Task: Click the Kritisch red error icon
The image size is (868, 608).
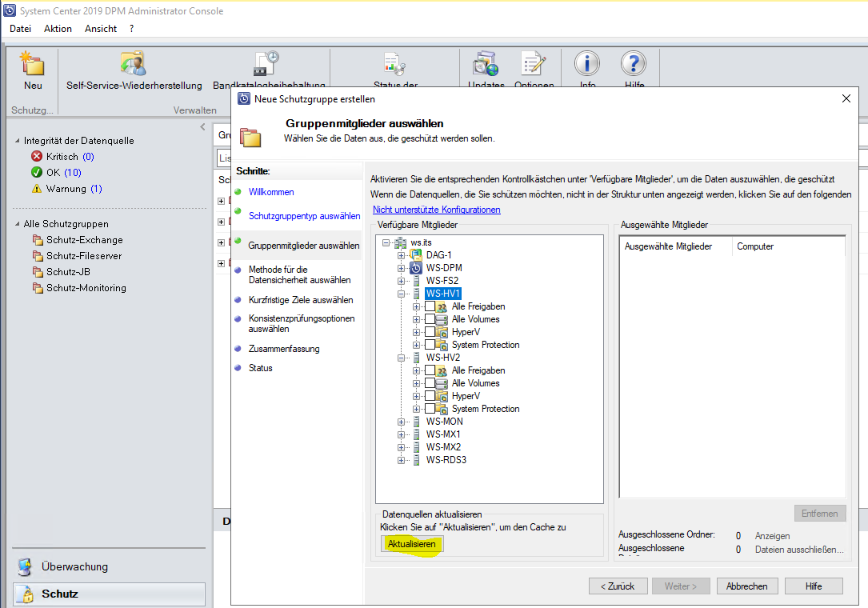Action: coord(37,156)
